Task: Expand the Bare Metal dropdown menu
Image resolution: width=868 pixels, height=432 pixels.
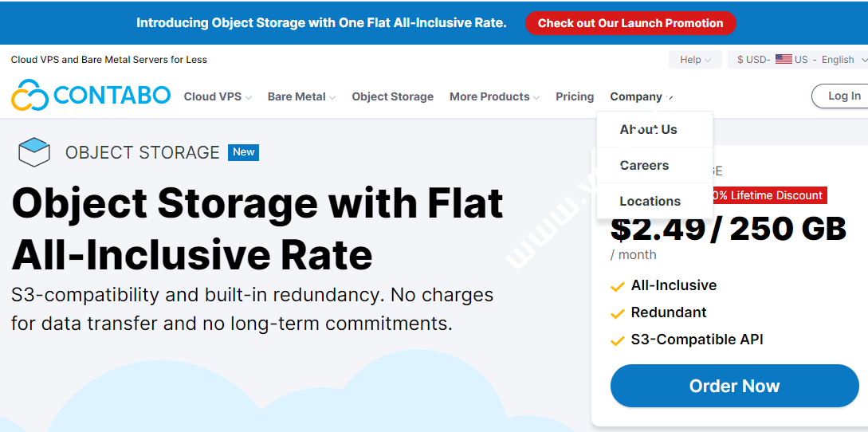Action: 301,96
